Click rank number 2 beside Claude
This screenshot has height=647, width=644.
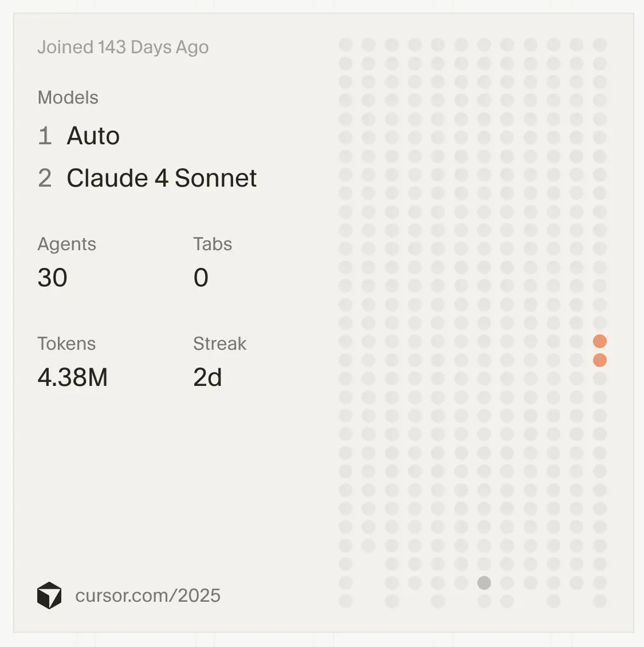point(45,178)
